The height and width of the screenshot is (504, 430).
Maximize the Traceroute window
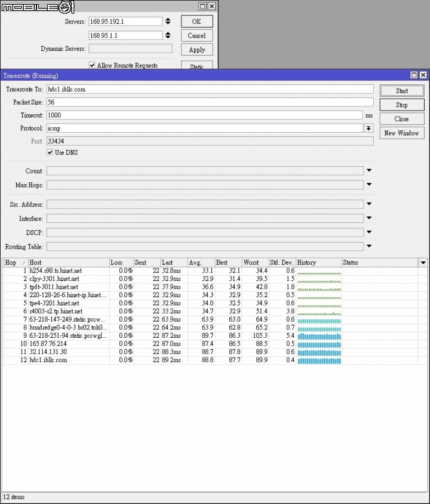click(x=414, y=75)
